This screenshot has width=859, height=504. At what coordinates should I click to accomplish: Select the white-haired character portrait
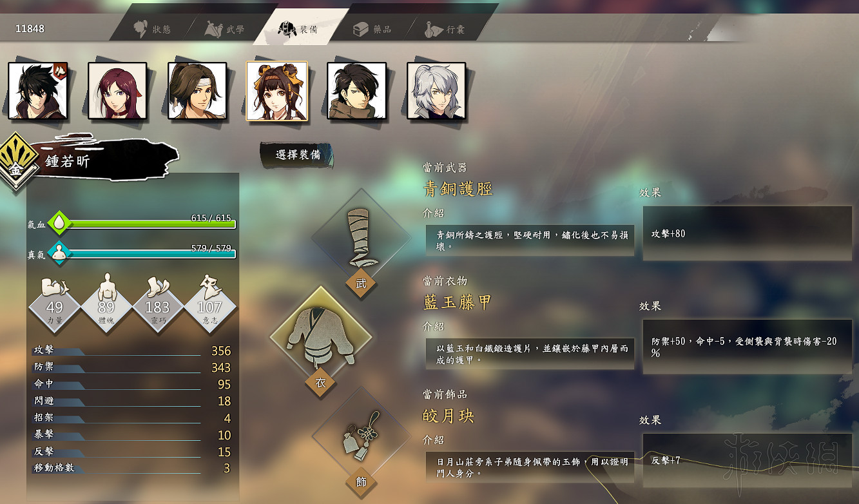[436, 91]
